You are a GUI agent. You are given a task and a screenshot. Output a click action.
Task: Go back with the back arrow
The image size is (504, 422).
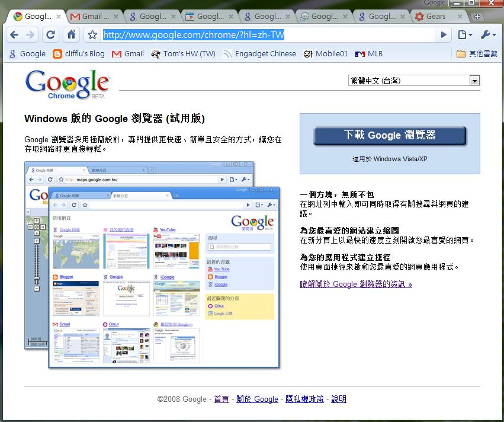[14, 35]
